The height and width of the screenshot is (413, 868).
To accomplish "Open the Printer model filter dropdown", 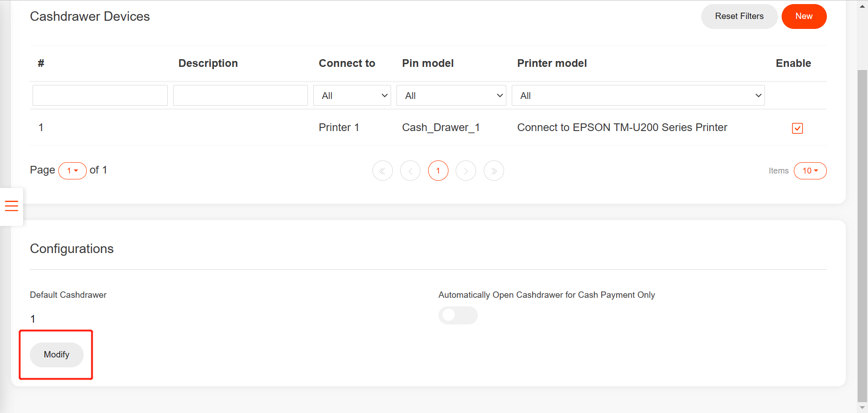I will pyautogui.click(x=637, y=96).
